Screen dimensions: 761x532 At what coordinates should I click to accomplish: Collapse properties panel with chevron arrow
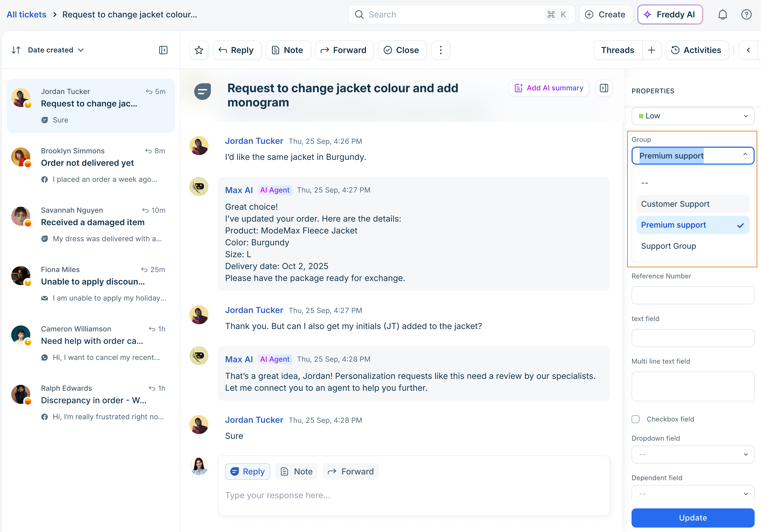(748, 50)
